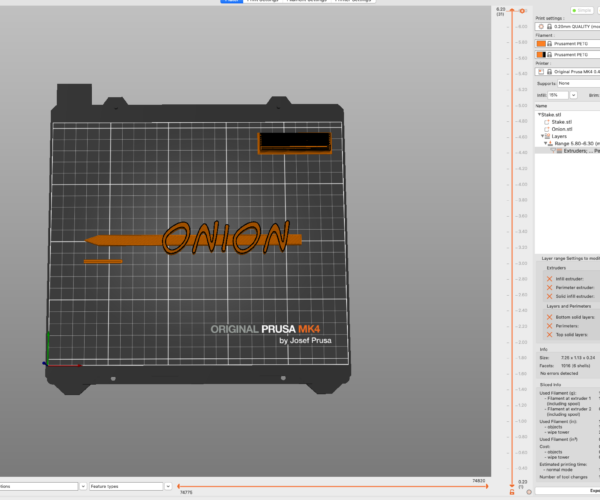600x500 pixels.
Task: Click the Print settings gear icon
Action: click(541, 26)
